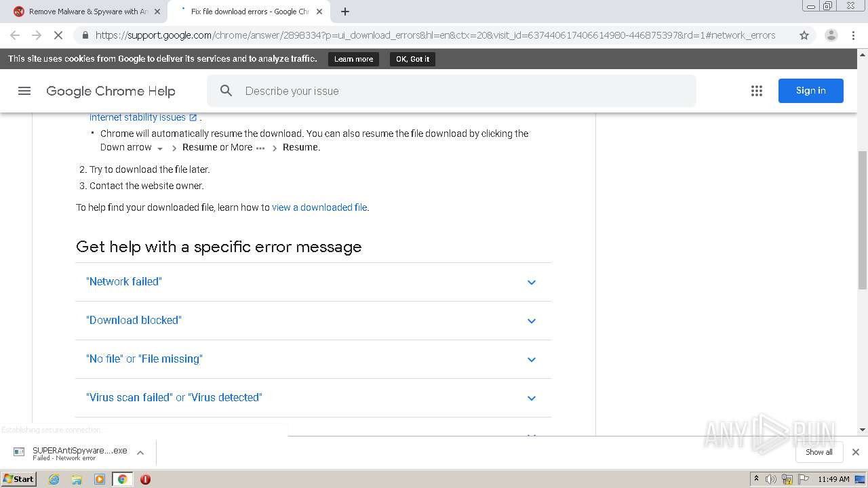Go to Google Chrome Help home
The width and height of the screenshot is (868, 488).
(x=111, y=91)
